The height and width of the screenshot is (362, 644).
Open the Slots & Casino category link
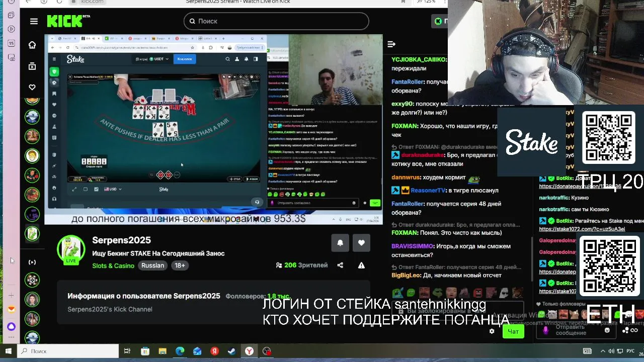113,265
